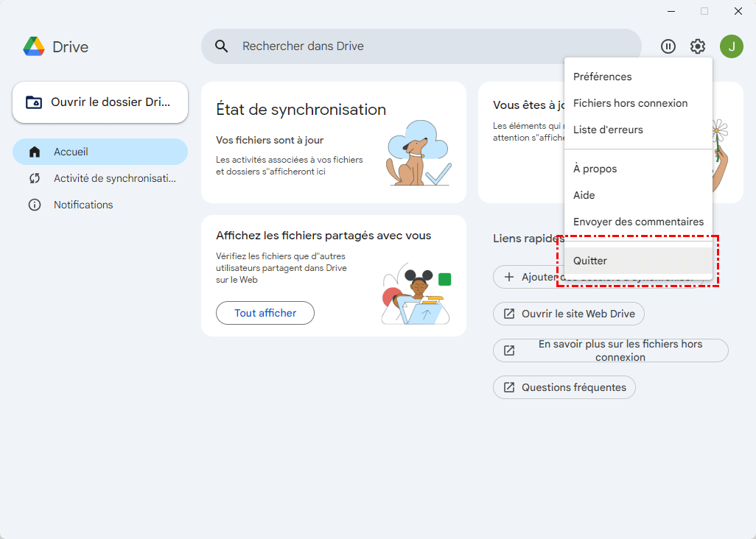Choose Fichiers hors connexion menu entry
This screenshot has height=539, width=756.
pyautogui.click(x=630, y=103)
